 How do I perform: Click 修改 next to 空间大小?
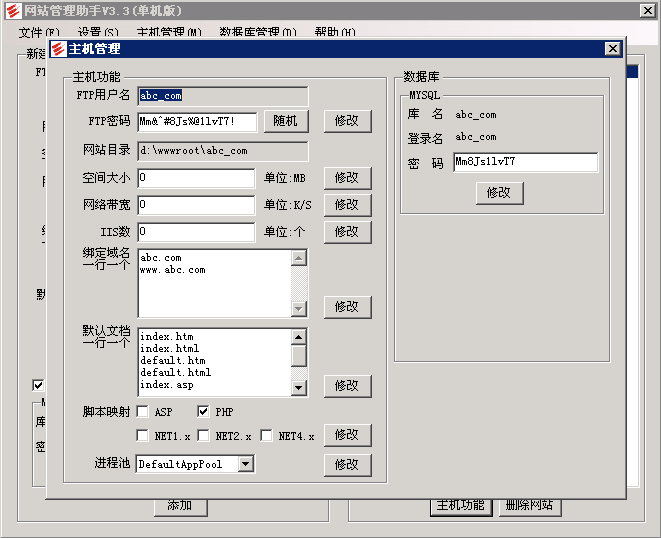[347, 178]
